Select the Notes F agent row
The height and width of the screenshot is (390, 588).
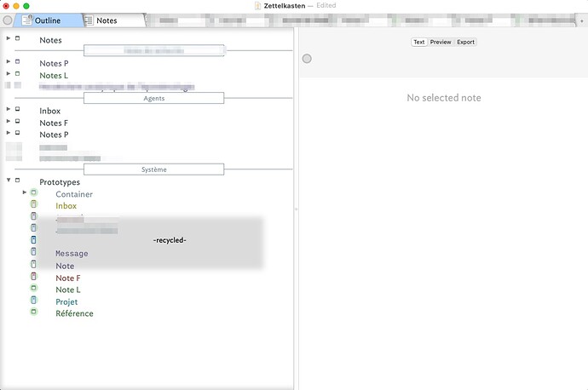tap(54, 123)
